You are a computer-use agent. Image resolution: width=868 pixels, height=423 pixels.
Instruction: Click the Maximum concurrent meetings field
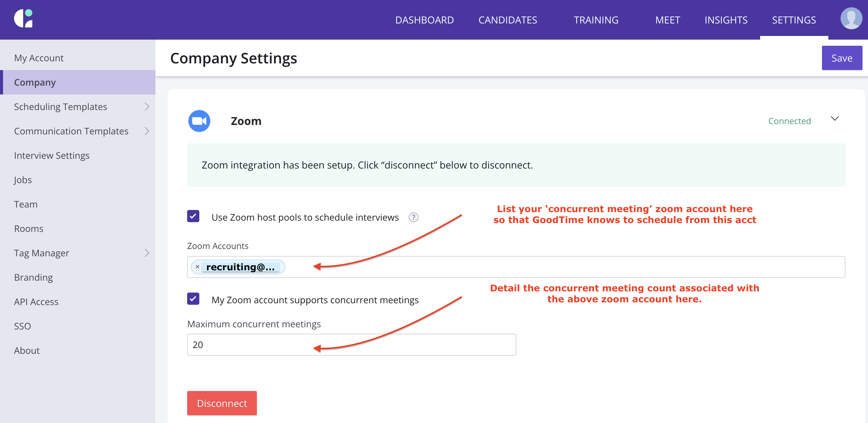(x=351, y=344)
